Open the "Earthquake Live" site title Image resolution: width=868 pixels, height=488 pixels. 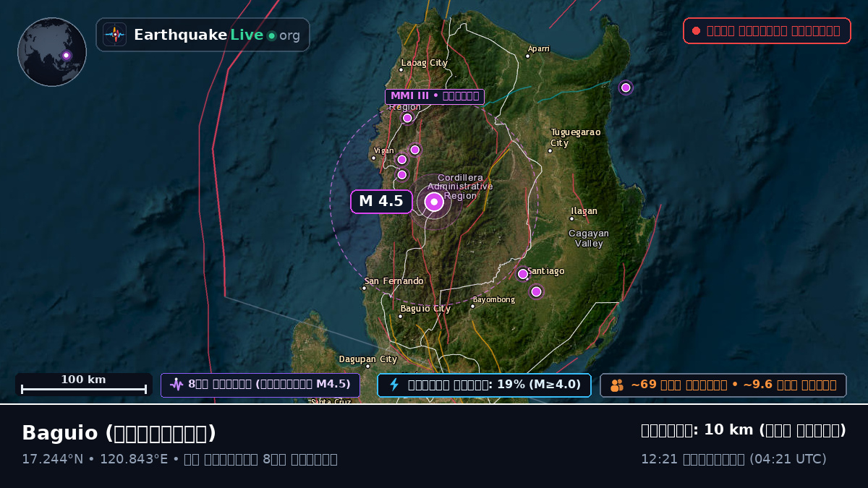pos(198,35)
